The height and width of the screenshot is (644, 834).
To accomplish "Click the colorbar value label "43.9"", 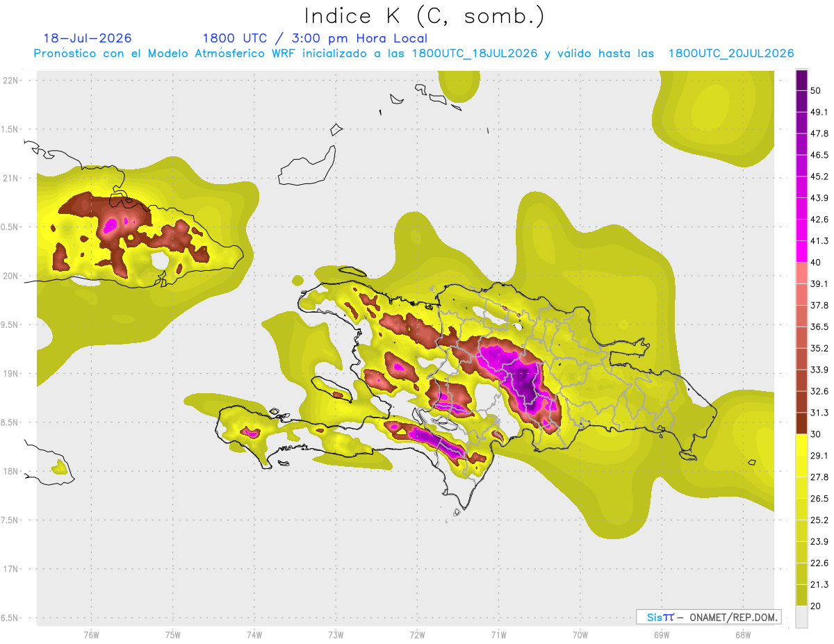I will click(x=819, y=198).
